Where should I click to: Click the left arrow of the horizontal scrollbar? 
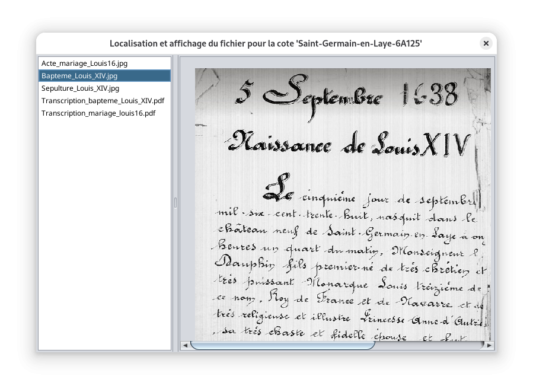[185, 345]
